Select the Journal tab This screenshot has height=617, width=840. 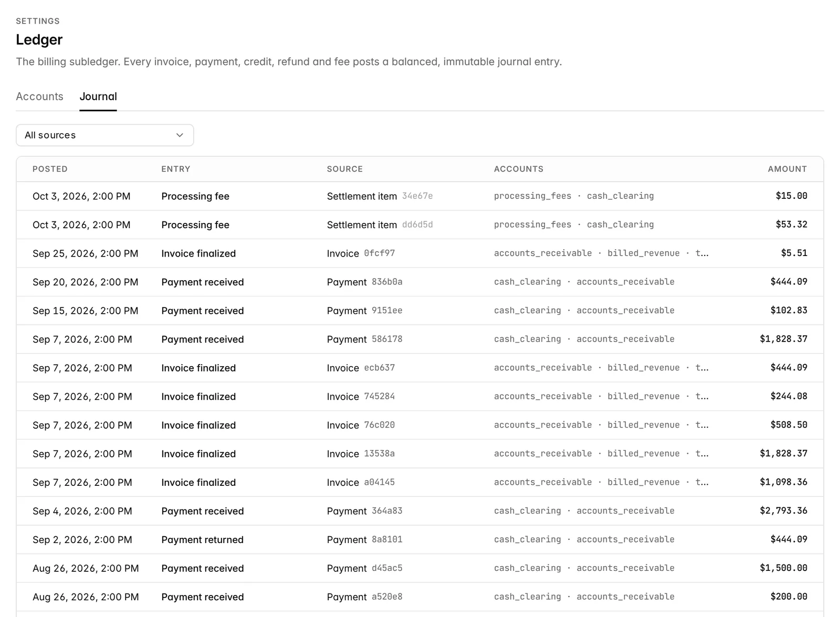tap(98, 97)
